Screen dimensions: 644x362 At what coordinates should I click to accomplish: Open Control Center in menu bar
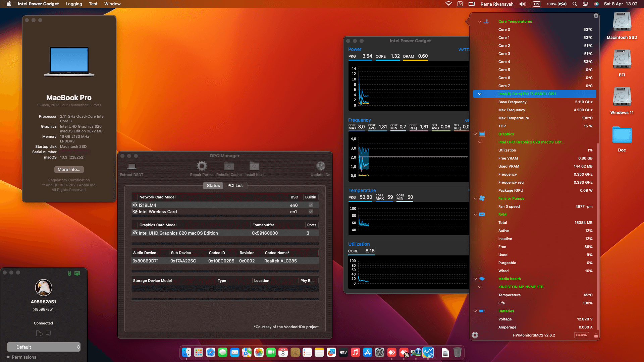coord(586,4)
